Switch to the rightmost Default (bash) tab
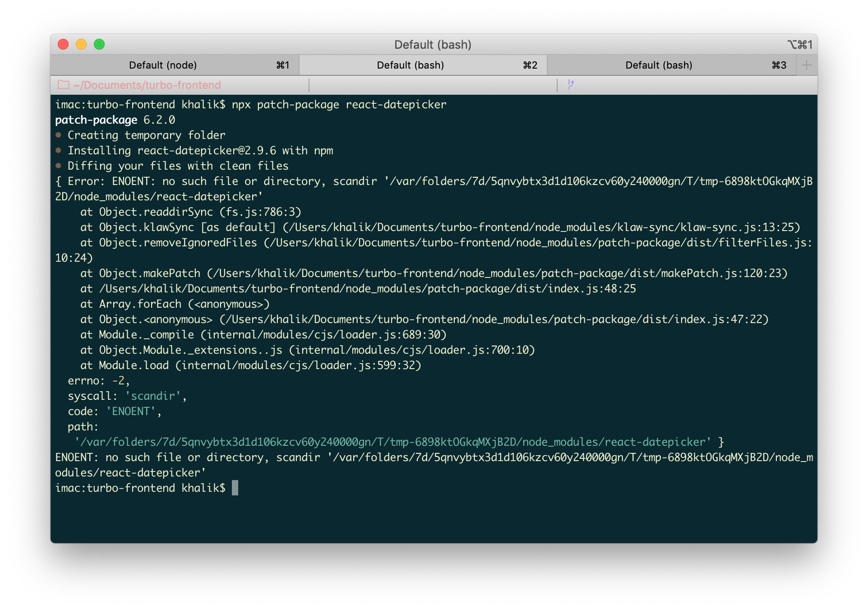Image resolution: width=868 pixels, height=610 pixels. (659, 65)
